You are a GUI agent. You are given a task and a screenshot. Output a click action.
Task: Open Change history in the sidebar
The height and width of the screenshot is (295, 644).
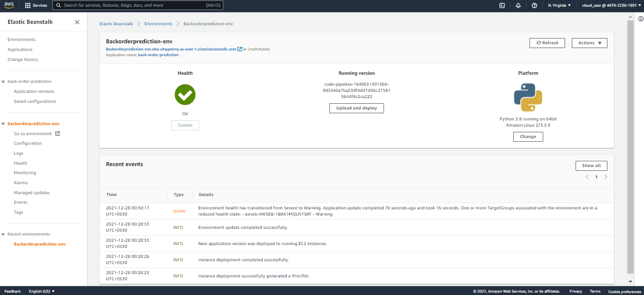point(23,59)
